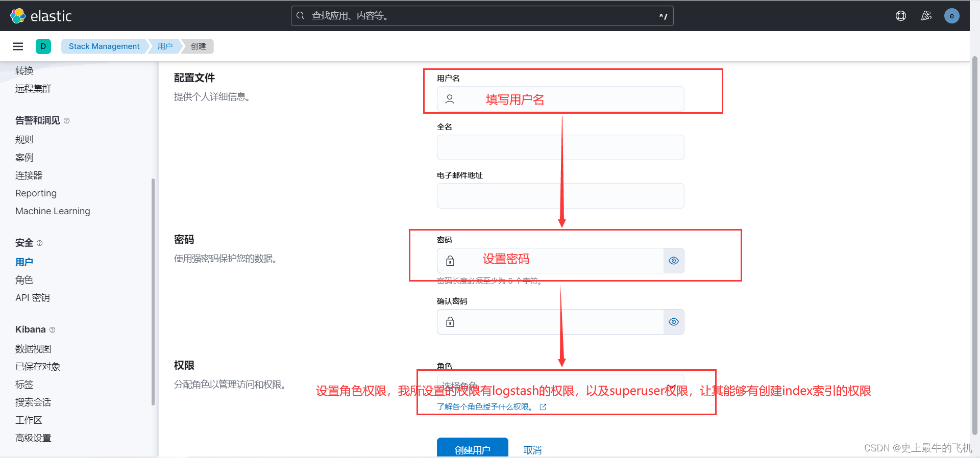This screenshot has height=458, width=980.
Task: Click into the 密码 field
Action: point(550,261)
